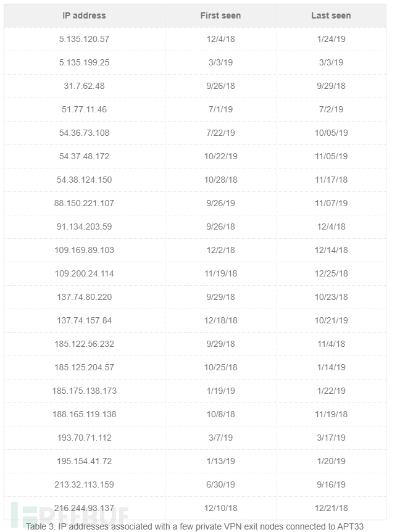Click the FREEBUF watermark logo
This screenshot has height=532, width=400.
pyautogui.click(x=70, y=515)
